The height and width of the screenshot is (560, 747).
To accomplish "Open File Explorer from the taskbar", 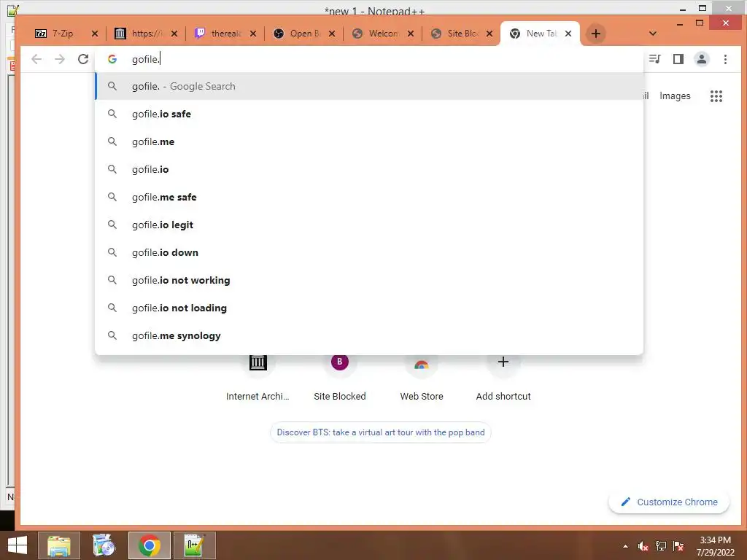I will [59, 545].
